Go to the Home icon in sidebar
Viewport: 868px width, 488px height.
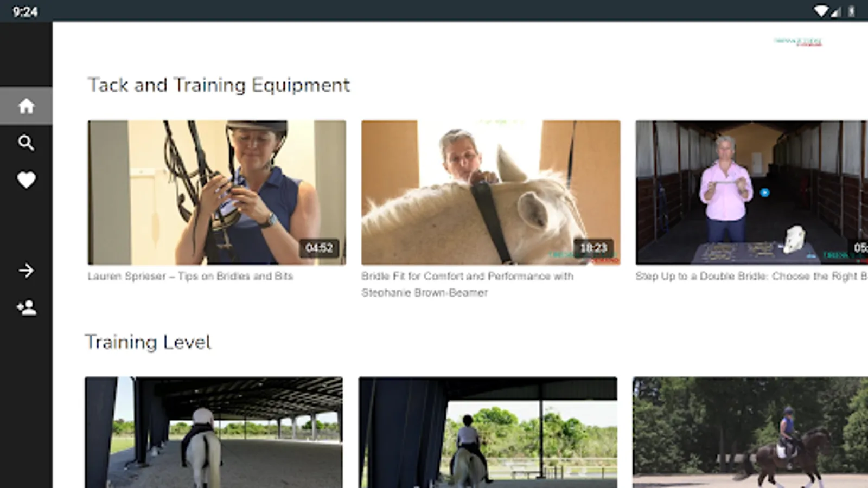click(x=26, y=106)
